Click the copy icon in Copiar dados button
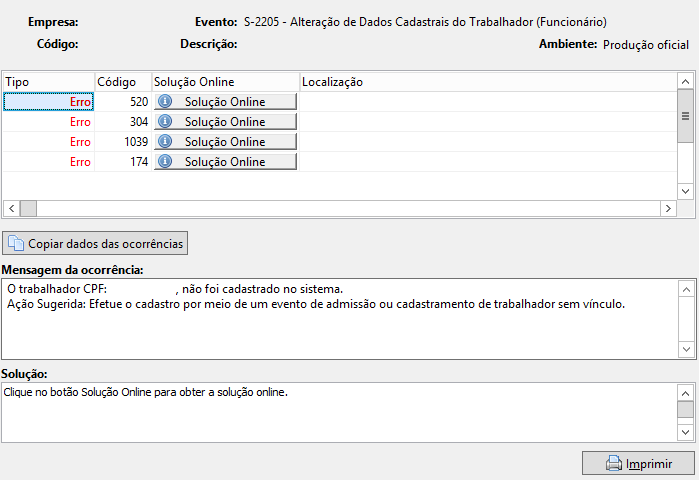The image size is (700, 480). tap(16, 243)
